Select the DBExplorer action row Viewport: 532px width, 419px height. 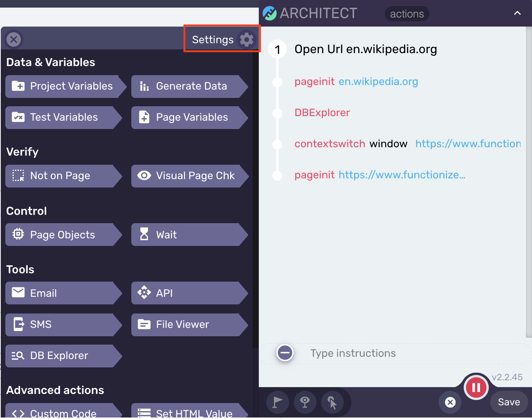(x=322, y=113)
